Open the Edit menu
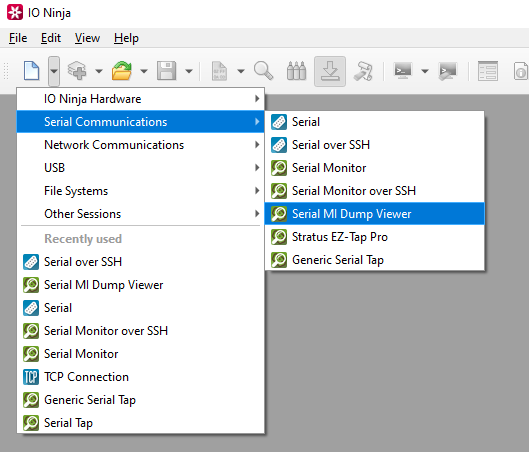Image resolution: width=529 pixels, height=452 pixels. click(x=51, y=38)
